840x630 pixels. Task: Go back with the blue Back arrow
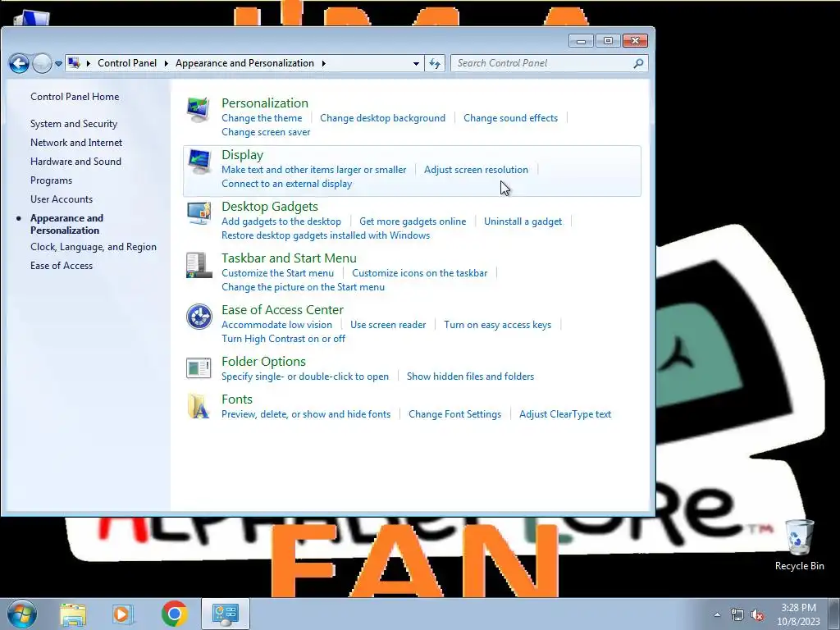(x=20, y=64)
